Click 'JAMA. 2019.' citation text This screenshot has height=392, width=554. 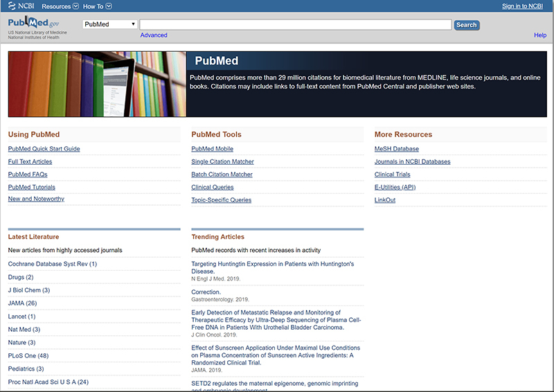pos(206,370)
